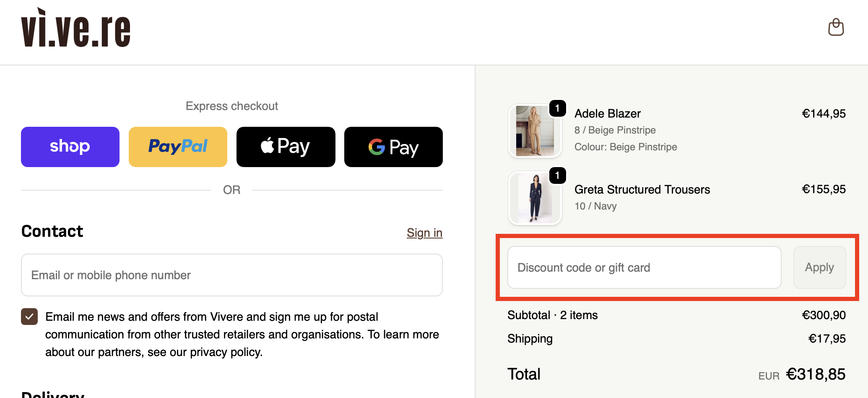Screen dimensions: 868x398
Task: Click the Greta Structured Trousers thumbnail
Action: [535, 198]
